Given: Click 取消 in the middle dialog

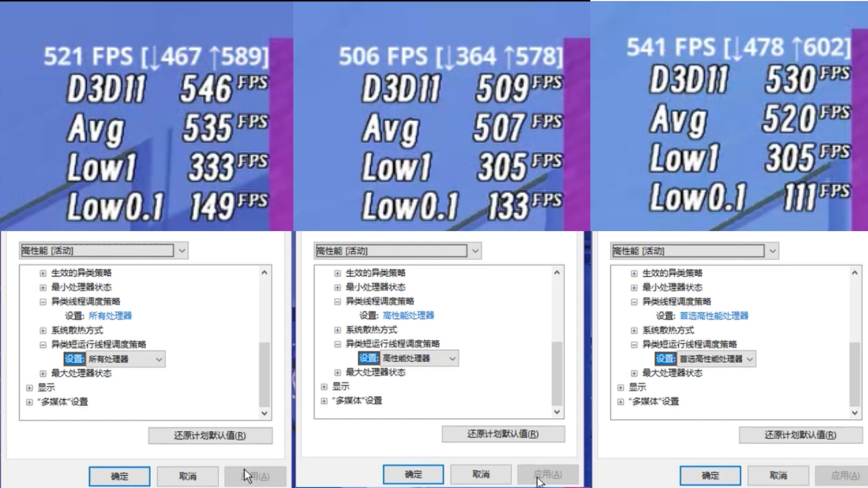Looking at the screenshot, I should (x=481, y=474).
